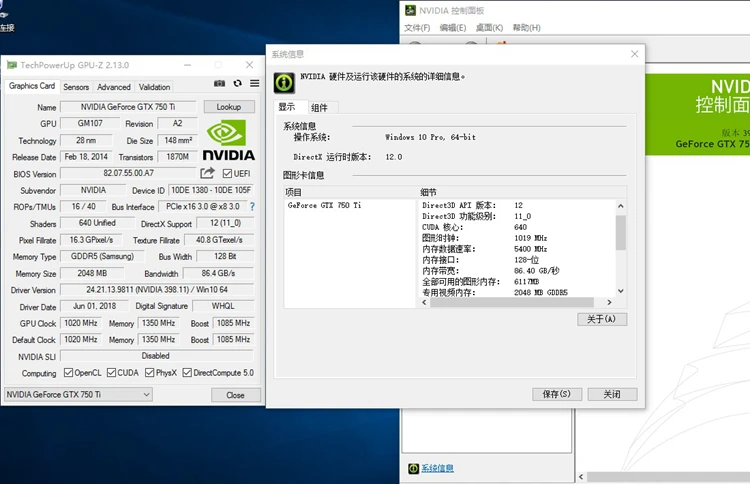Click the Bus Interface question mark icon
This screenshot has height=484, width=750.
coord(252,207)
